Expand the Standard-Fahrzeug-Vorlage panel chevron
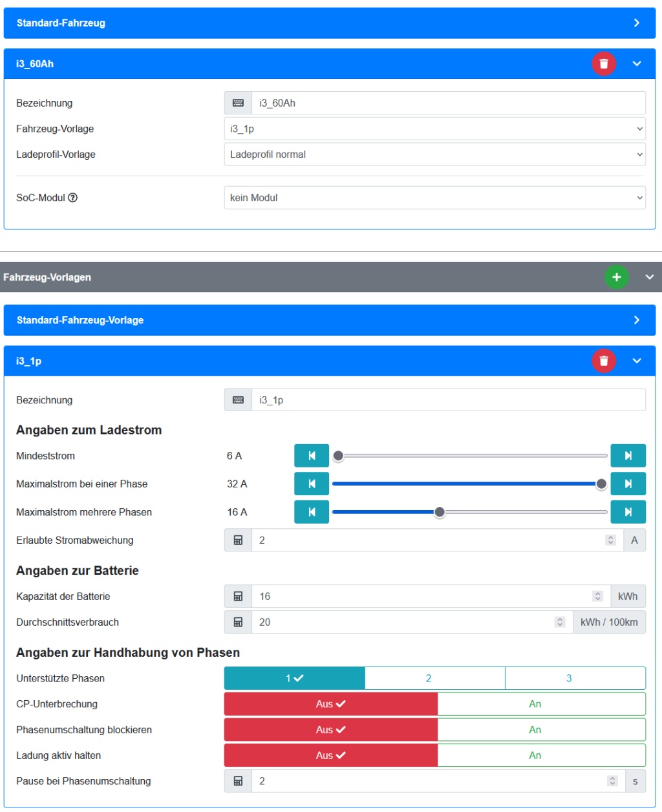662x812 pixels. pyautogui.click(x=637, y=320)
